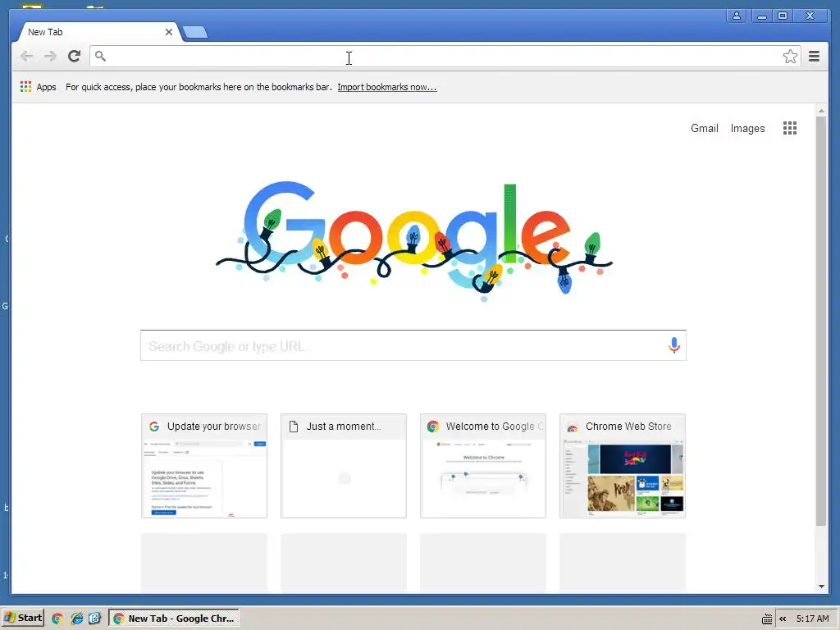Click the address bar input

tap(445, 57)
